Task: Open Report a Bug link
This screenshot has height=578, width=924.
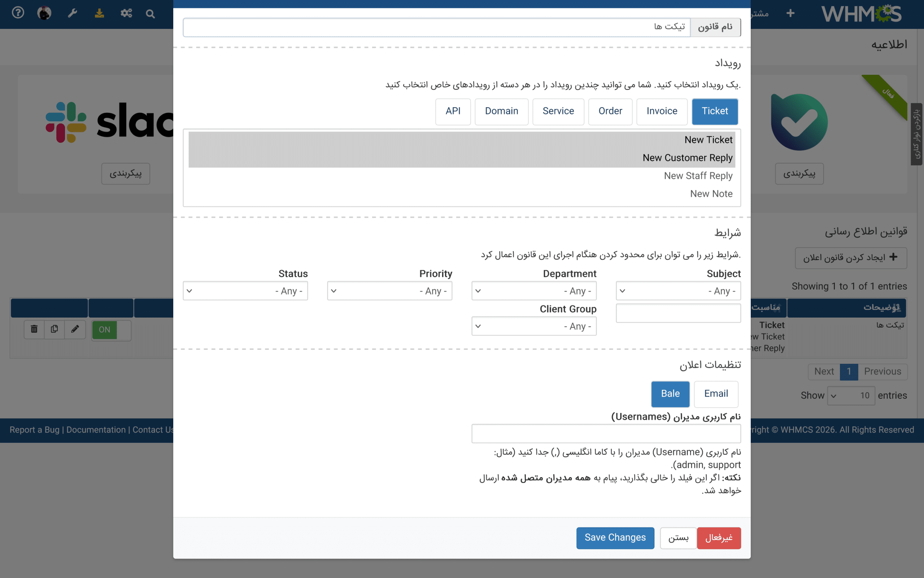Action: point(34,430)
